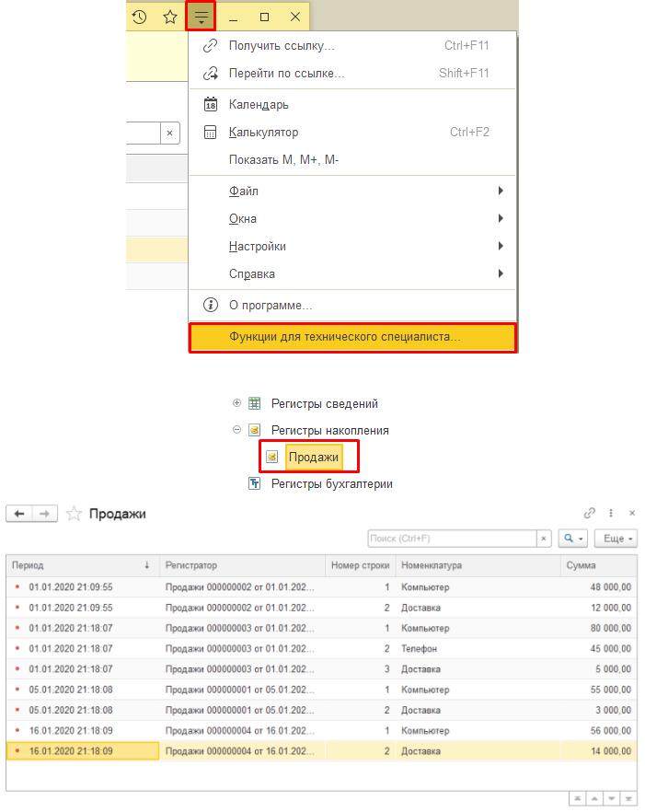Open the Еще dropdown button
The image size is (645, 812).
[616, 539]
